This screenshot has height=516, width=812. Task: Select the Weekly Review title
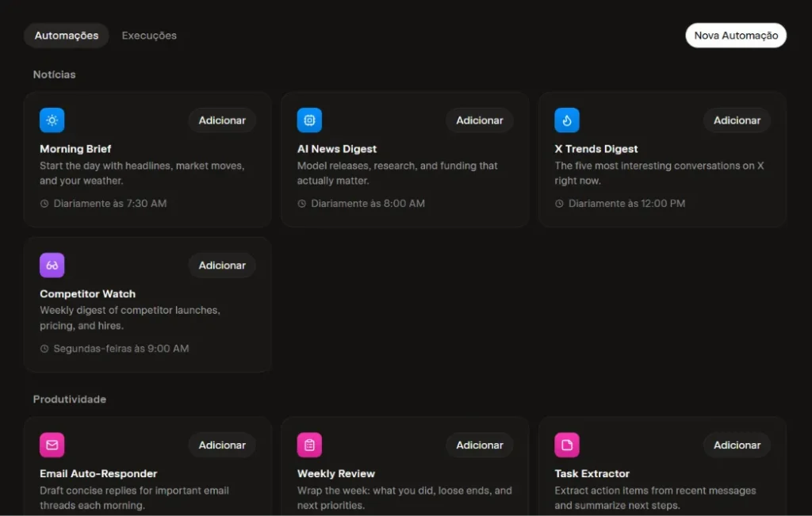[336, 473]
